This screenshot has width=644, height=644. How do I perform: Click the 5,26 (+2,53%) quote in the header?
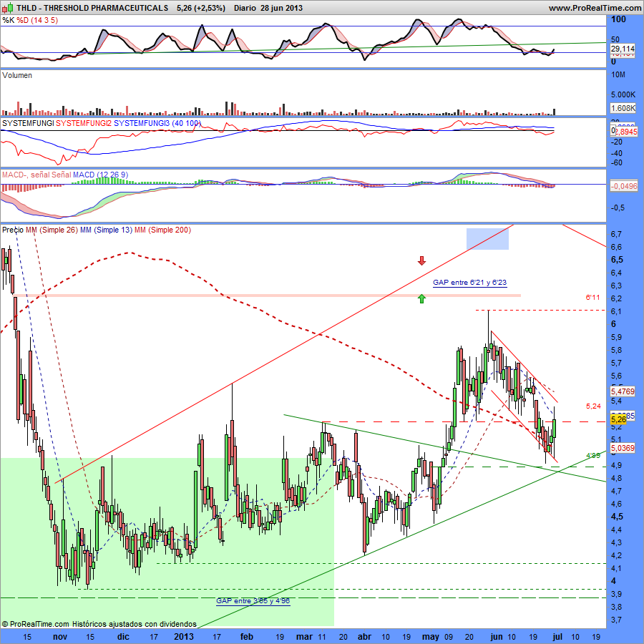201,8
